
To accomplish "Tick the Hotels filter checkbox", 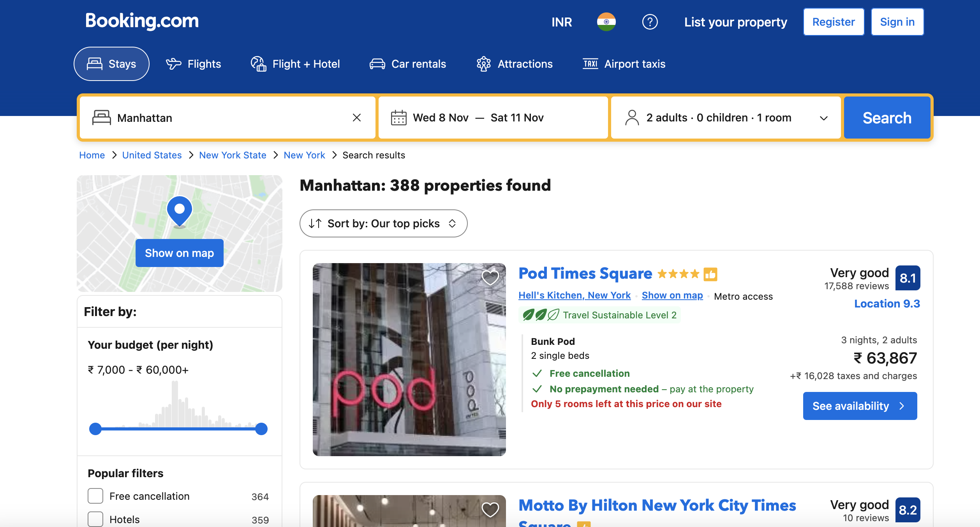I will pos(95,519).
